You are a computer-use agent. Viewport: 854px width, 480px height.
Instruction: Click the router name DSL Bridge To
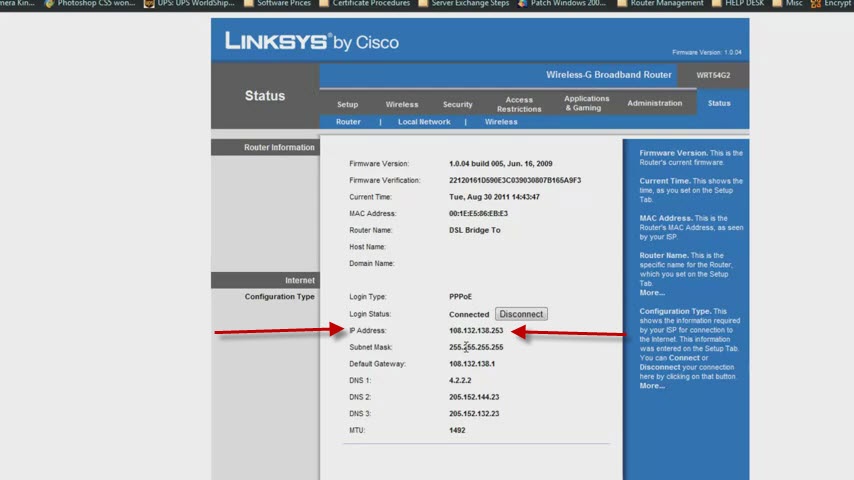click(474, 230)
